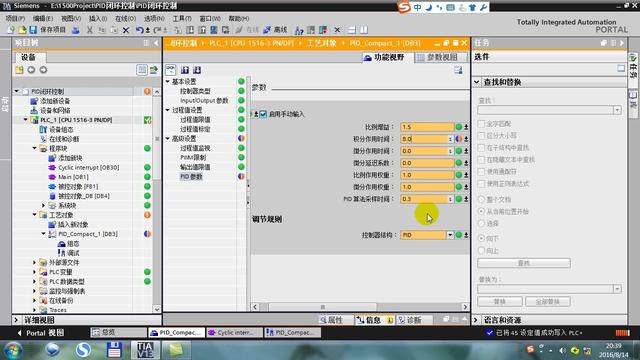Image resolution: width=640 pixels, height=360 pixels.
Task: Click the Undo arrow icon
Action: tap(140, 30)
